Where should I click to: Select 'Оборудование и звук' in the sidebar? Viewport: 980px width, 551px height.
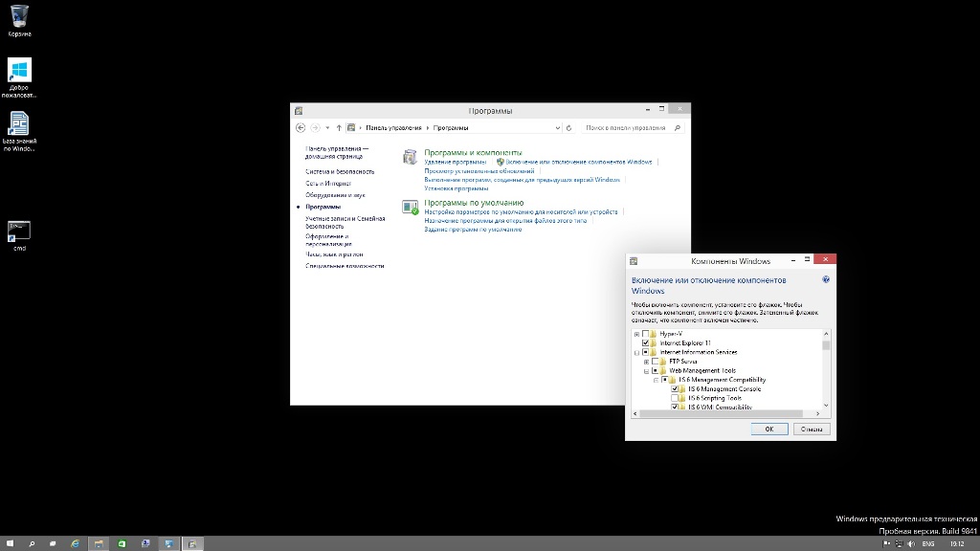click(x=335, y=194)
